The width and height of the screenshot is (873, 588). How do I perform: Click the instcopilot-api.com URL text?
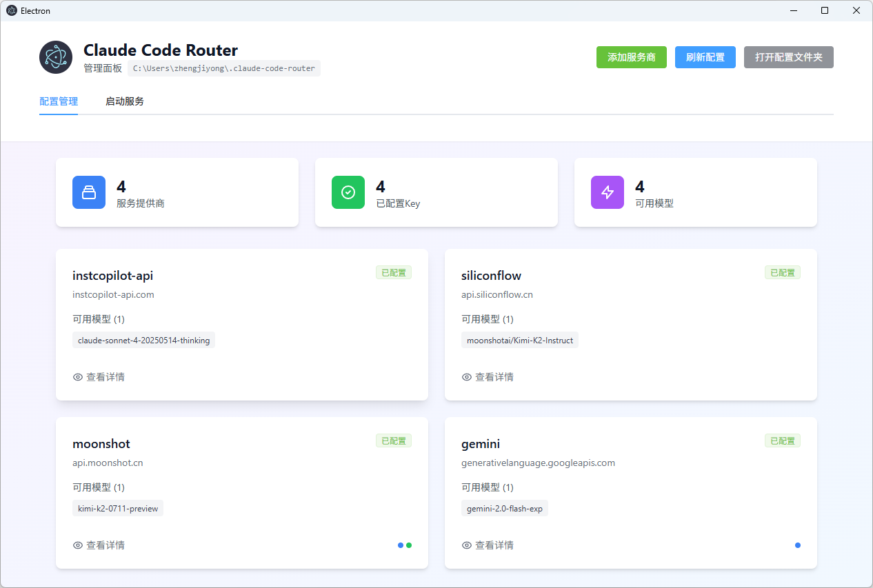(x=113, y=294)
